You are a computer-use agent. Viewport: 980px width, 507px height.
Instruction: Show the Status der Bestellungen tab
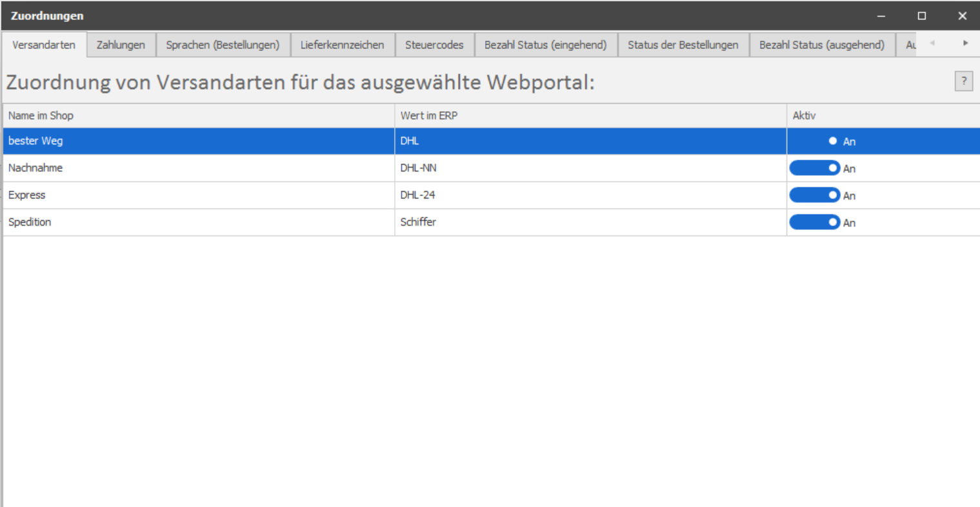coord(683,45)
